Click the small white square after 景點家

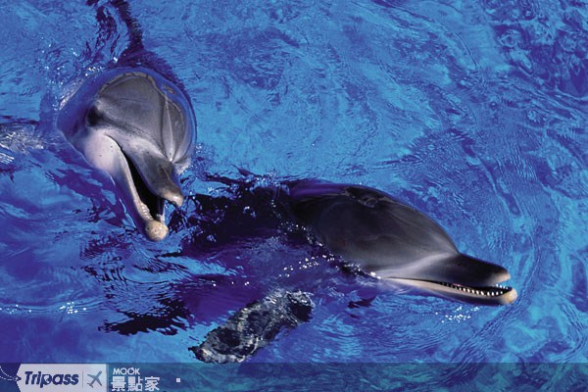(x=178, y=380)
